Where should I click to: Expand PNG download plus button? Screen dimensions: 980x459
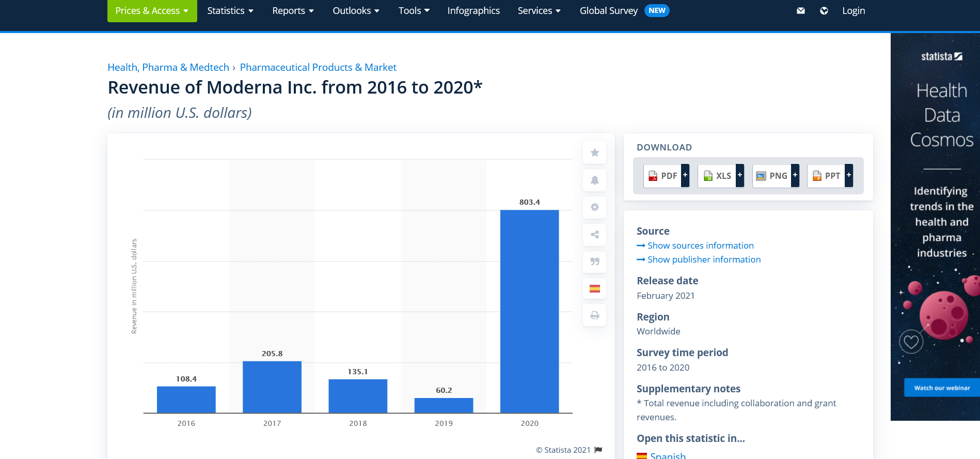(795, 176)
